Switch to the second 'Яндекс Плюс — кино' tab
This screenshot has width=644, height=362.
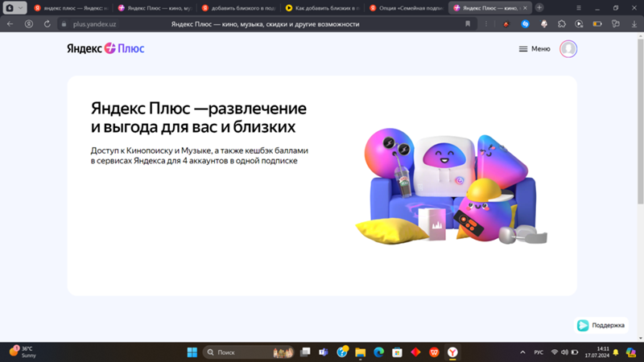click(x=155, y=8)
